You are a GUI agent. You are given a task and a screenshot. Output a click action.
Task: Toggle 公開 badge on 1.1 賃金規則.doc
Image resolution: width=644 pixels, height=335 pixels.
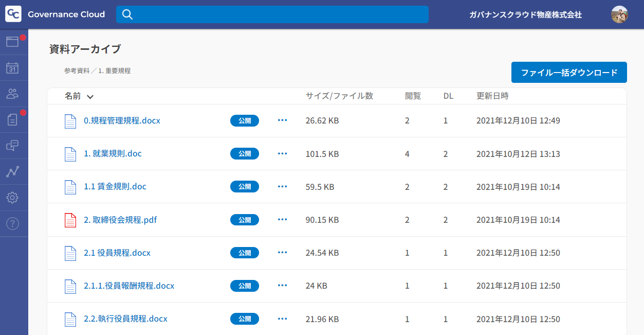245,186
